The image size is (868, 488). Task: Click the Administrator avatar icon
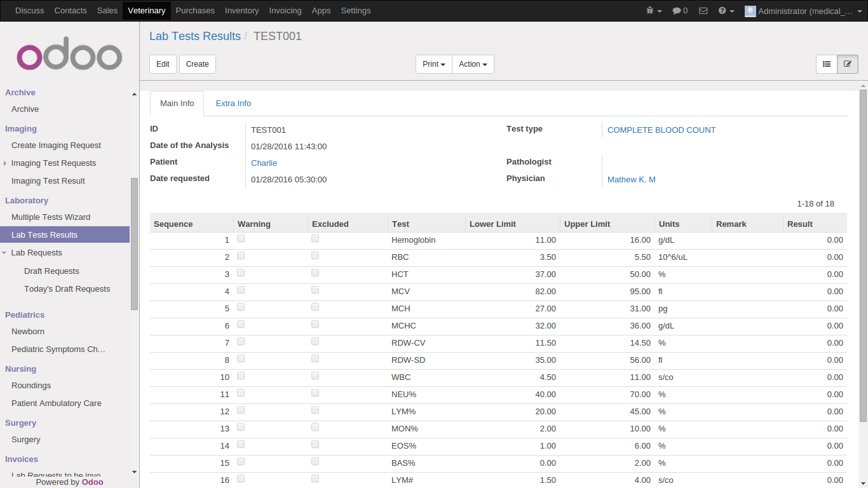pyautogui.click(x=750, y=11)
